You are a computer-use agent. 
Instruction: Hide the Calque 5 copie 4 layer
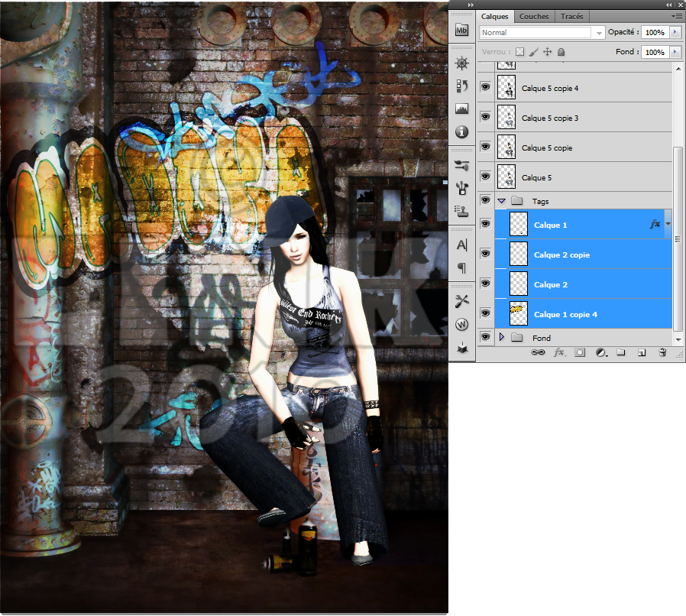[485, 88]
